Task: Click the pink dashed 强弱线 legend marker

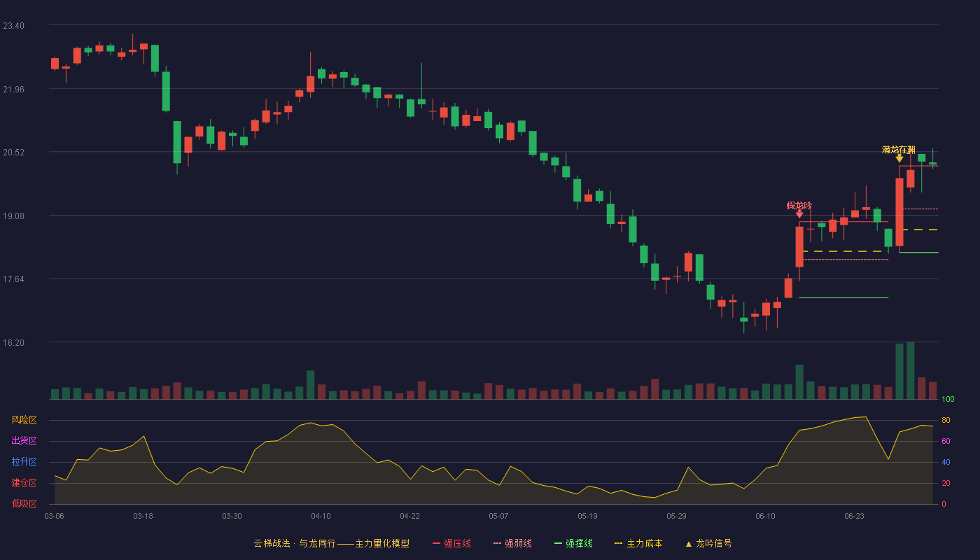Action: [x=498, y=544]
